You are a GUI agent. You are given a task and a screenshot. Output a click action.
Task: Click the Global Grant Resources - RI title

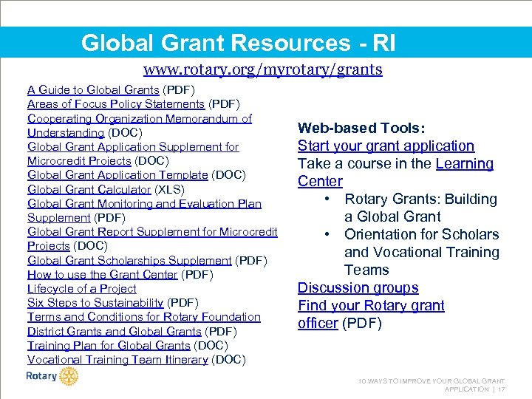[x=239, y=43]
